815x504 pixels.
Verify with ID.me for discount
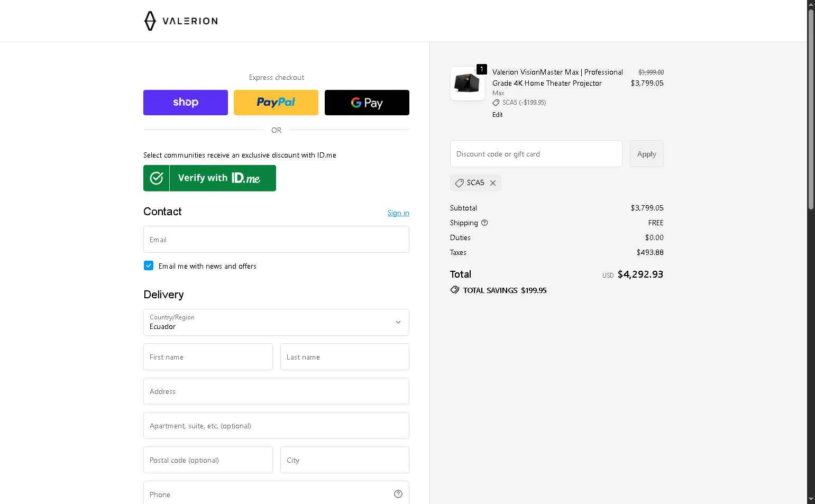(209, 178)
